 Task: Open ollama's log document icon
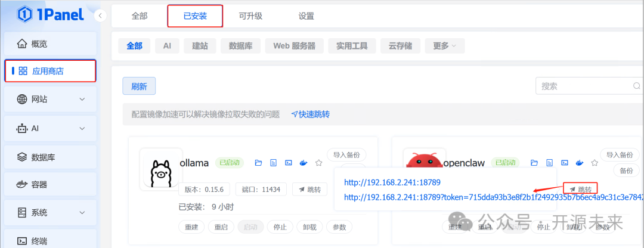[x=274, y=163]
